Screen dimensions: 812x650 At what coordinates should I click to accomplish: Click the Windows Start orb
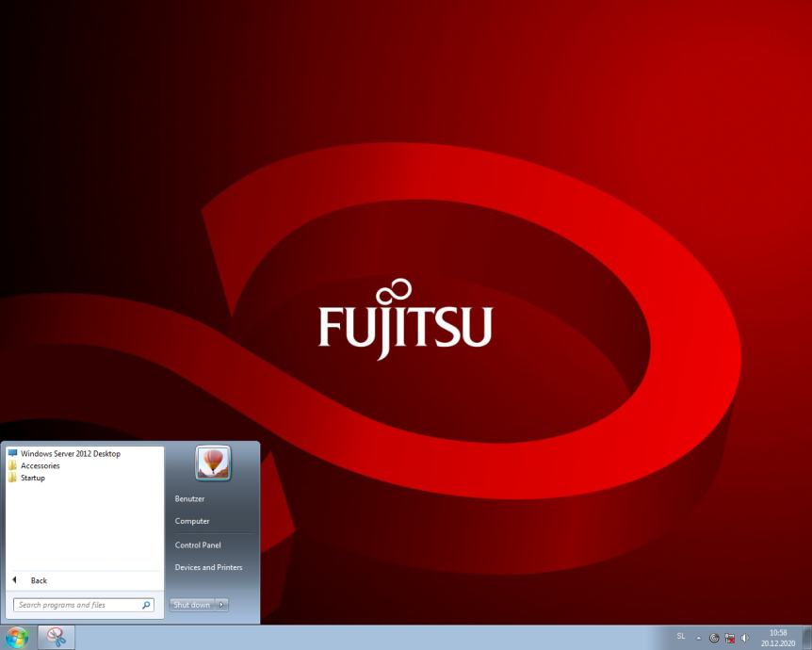pyautogui.click(x=17, y=637)
